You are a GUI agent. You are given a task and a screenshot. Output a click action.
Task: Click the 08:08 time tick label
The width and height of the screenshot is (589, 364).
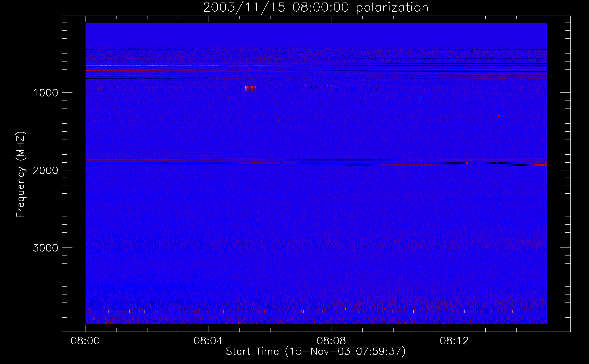[332, 341]
